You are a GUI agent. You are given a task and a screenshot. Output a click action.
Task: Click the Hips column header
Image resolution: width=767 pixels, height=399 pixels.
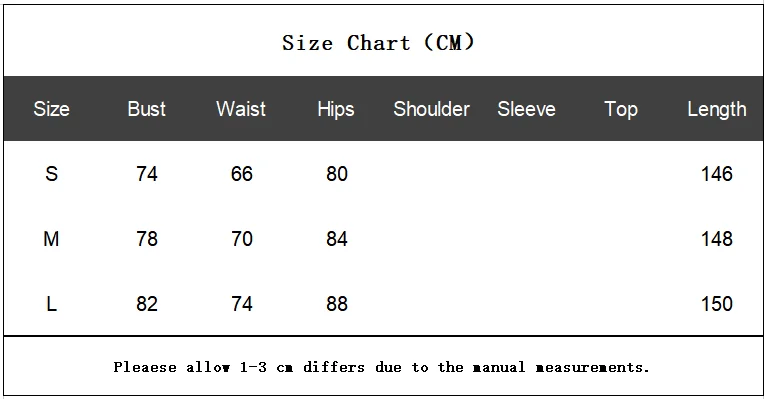336,110
